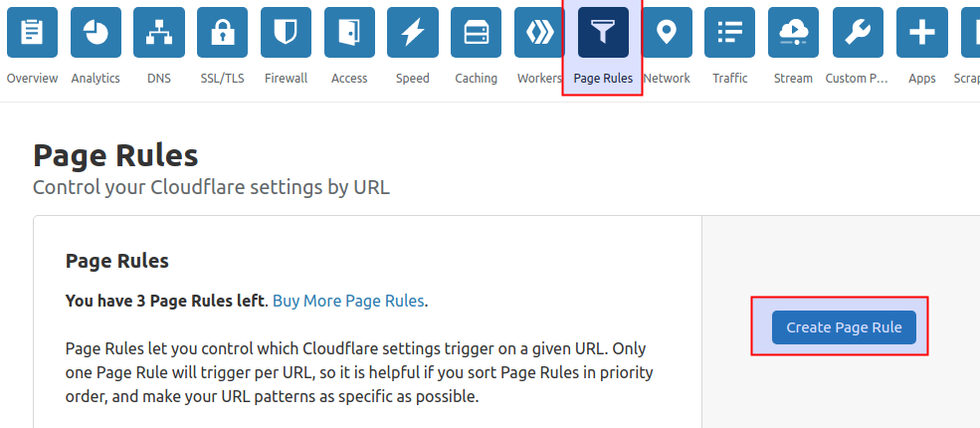This screenshot has width=980, height=428.
Task: Go to the Overview tab label
Action: coord(32,79)
